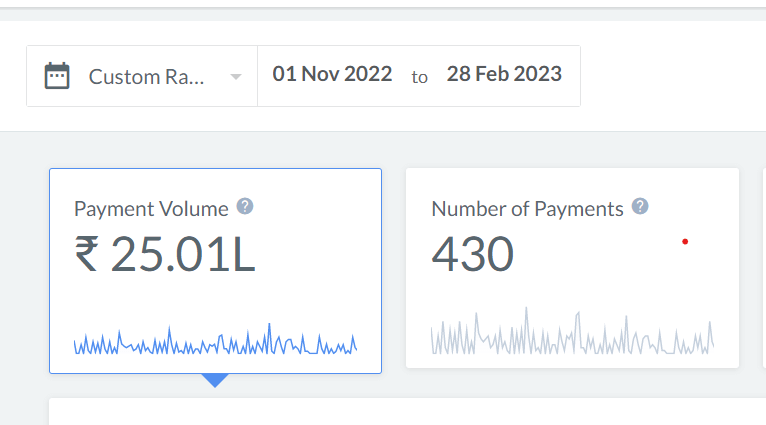Select the start date 01 Nov 2022

tap(332, 75)
